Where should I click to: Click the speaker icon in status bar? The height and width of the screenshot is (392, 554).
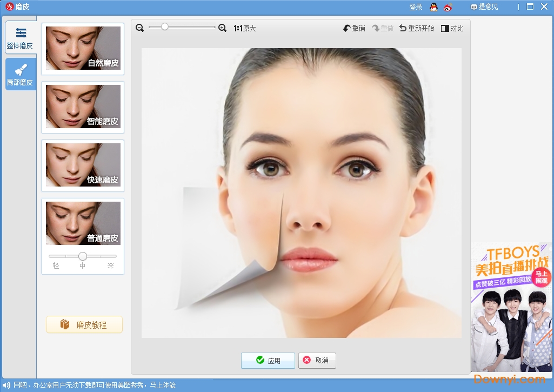[6, 386]
